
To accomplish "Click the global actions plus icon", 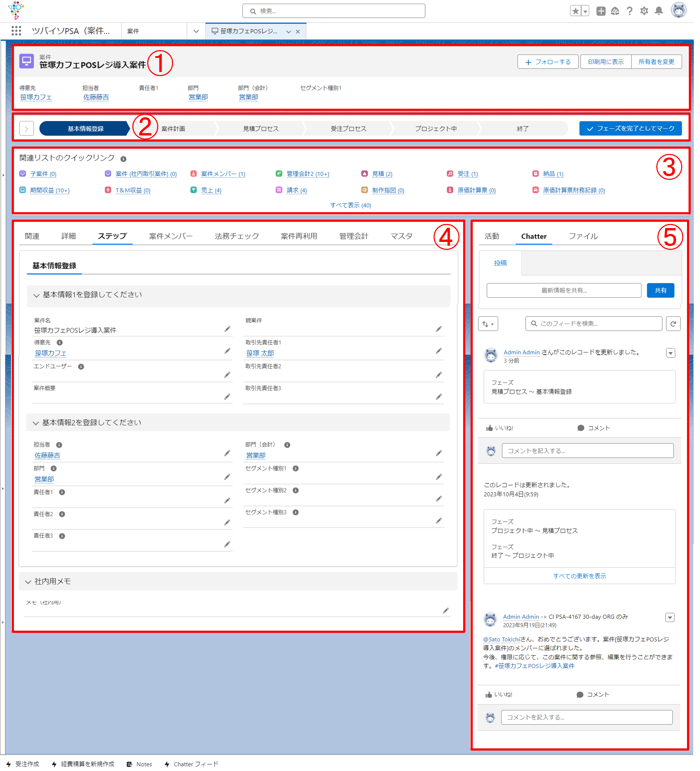I will [601, 11].
